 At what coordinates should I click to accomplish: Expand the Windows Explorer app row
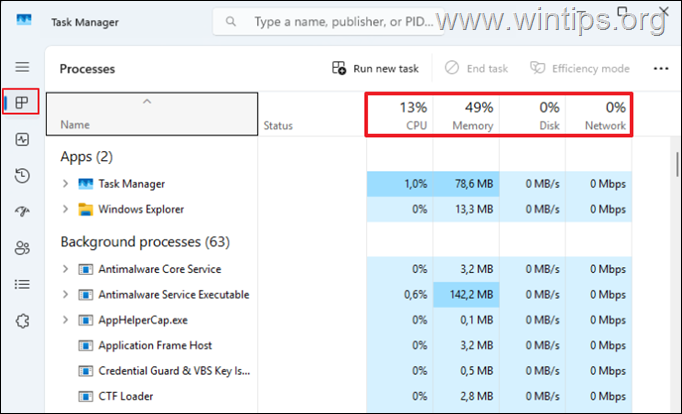point(65,209)
